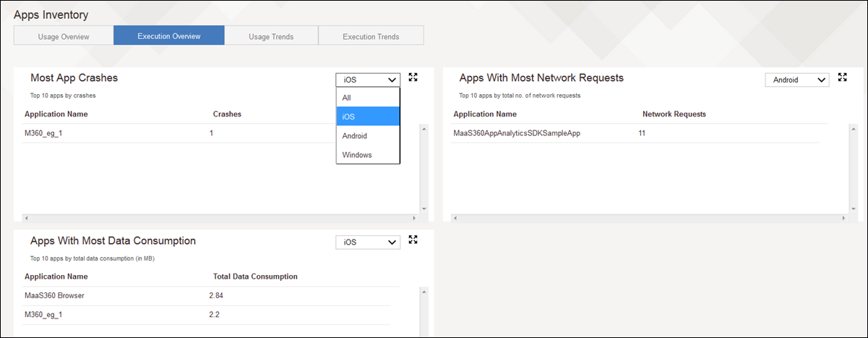Image resolution: width=868 pixels, height=338 pixels.
Task: Open the Usage Trends tab
Action: click(271, 36)
